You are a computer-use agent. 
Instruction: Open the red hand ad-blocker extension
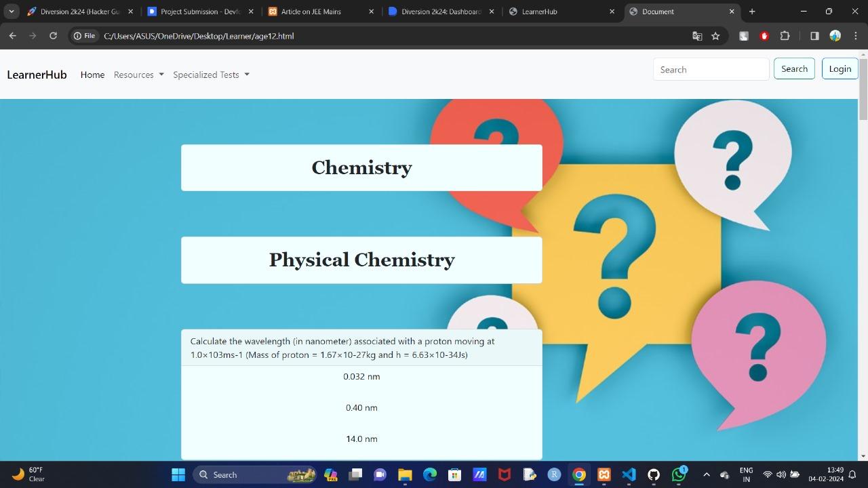pos(764,36)
